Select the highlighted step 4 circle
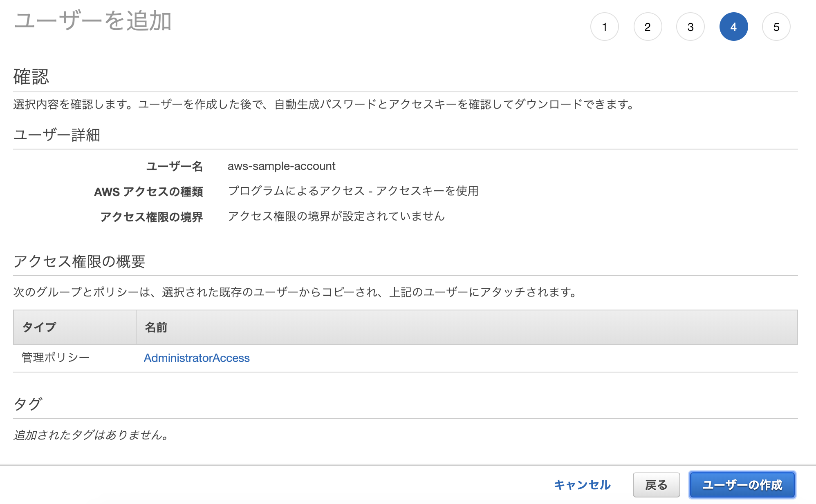Screen dimensions: 816x504 [x=733, y=27]
